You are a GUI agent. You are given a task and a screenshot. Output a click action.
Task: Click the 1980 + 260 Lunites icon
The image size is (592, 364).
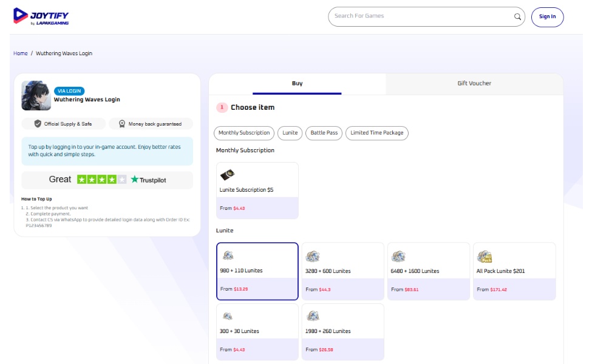313,315
